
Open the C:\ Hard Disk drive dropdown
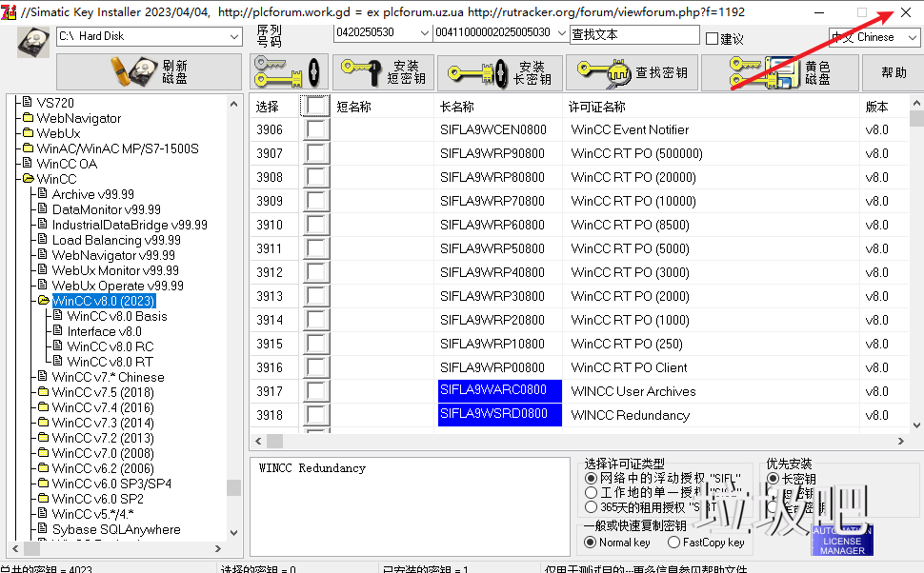click(234, 36)
